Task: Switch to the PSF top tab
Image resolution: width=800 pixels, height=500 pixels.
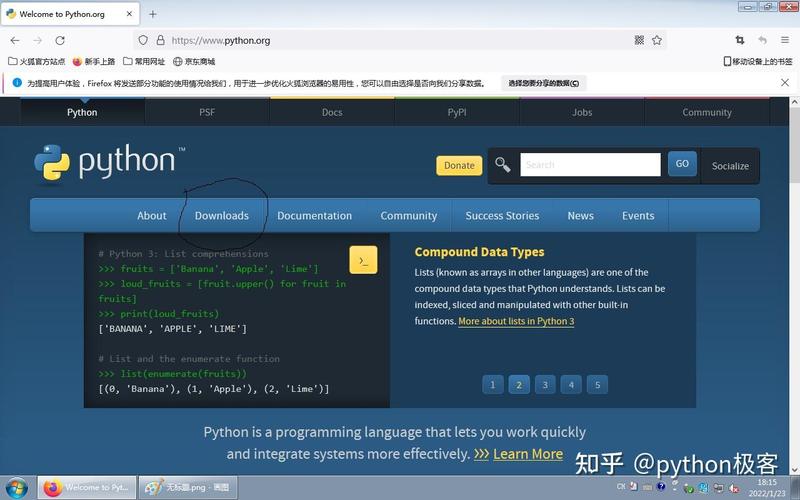Action: coord(207,112)
